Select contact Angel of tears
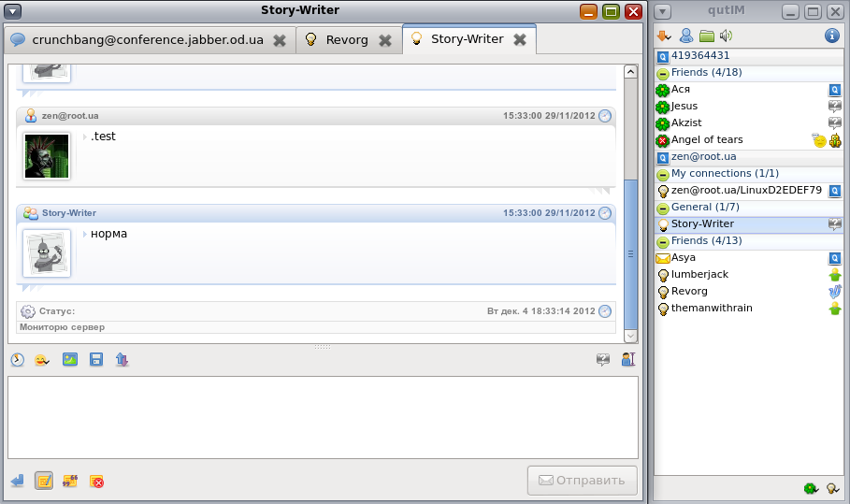Viewport: 850px width, 504px height. 749,140
